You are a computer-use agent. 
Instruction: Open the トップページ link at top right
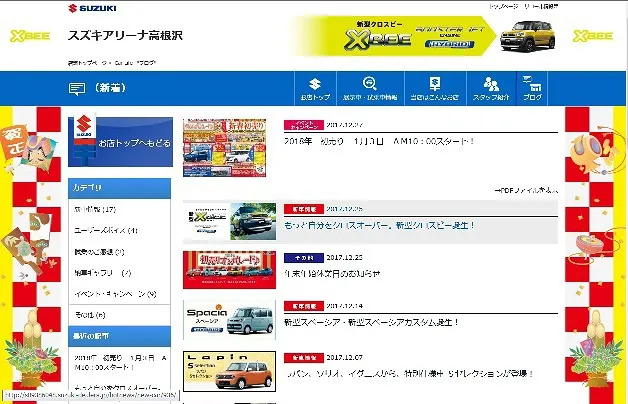pyautogui.click(x=503, y=6)
